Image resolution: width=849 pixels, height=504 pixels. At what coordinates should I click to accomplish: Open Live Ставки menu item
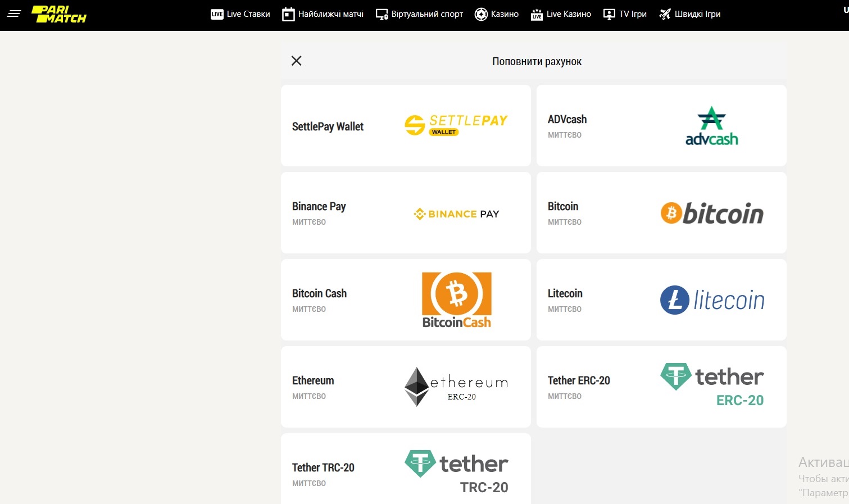coord(248,14)
